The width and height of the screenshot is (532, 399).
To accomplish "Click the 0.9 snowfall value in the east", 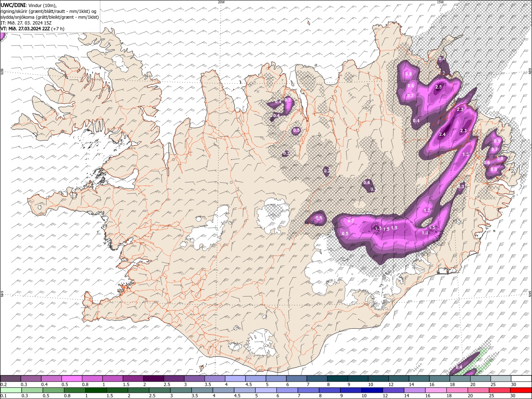I will [497, 141].
